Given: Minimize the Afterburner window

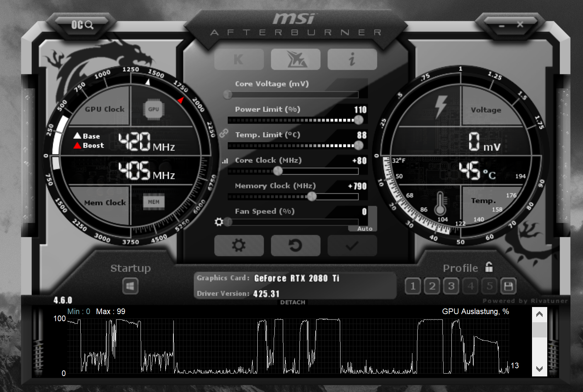Looking at the screenshot, I should pos(502,25).
